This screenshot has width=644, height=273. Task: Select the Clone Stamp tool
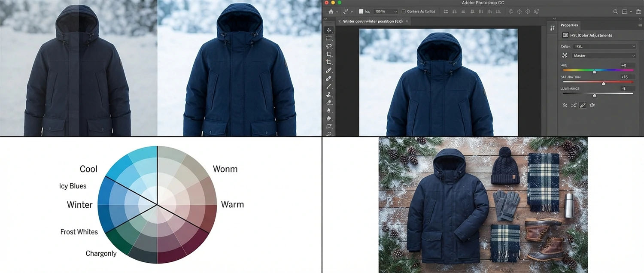329,94
